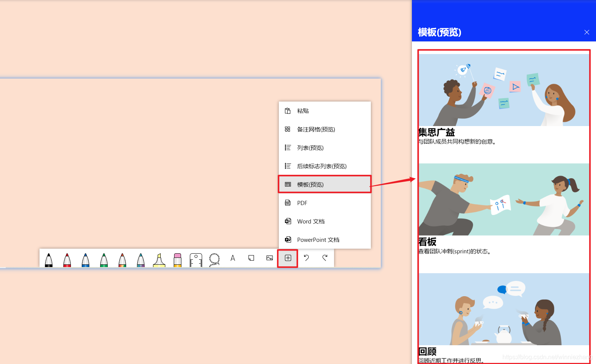Click the 看板 template title
The height and width of the screenshot is (364, 596).
tap(427, 242)
